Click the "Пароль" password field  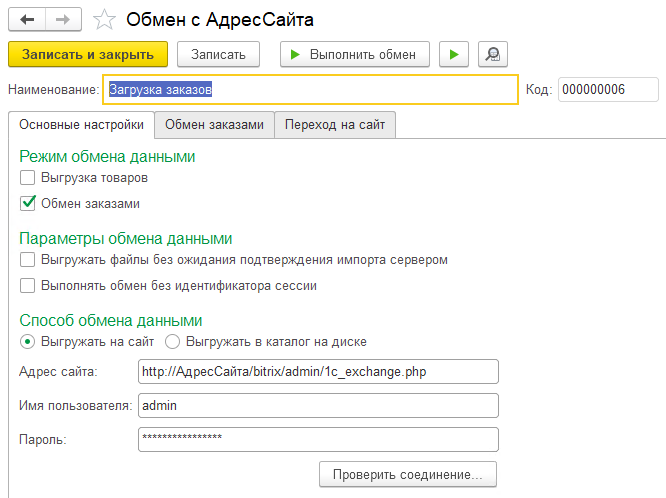(x=318, y=439)
